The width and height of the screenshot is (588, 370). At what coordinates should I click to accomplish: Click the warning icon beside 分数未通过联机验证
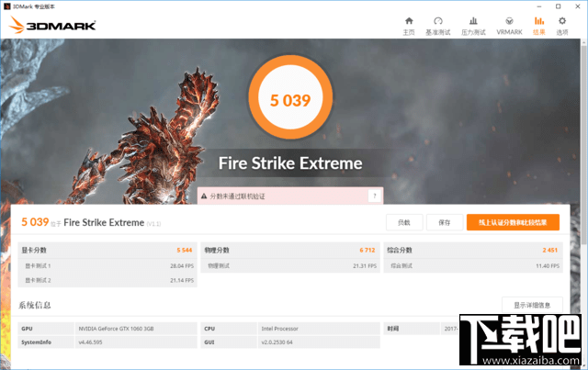point(204,196)
